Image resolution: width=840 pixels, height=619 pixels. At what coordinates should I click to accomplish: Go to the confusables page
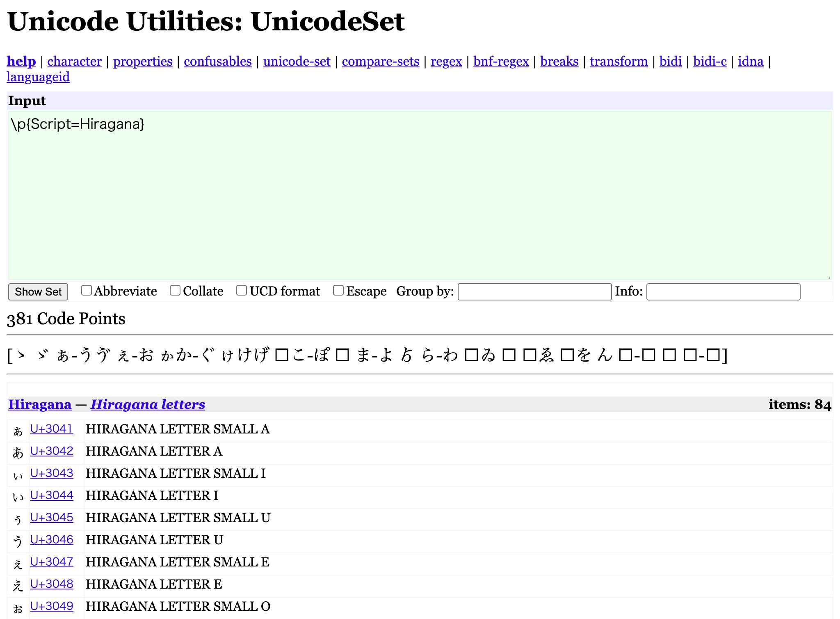(217, 61)
